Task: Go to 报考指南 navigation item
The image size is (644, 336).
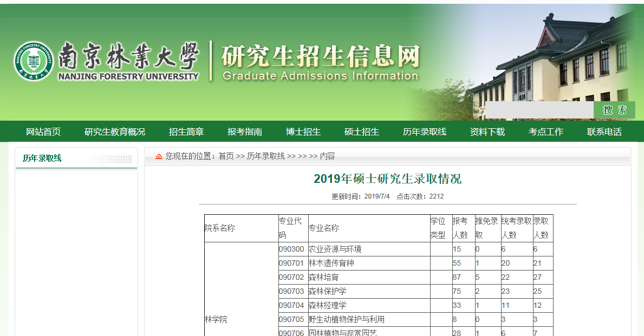Action: click(x=245, y=131)
